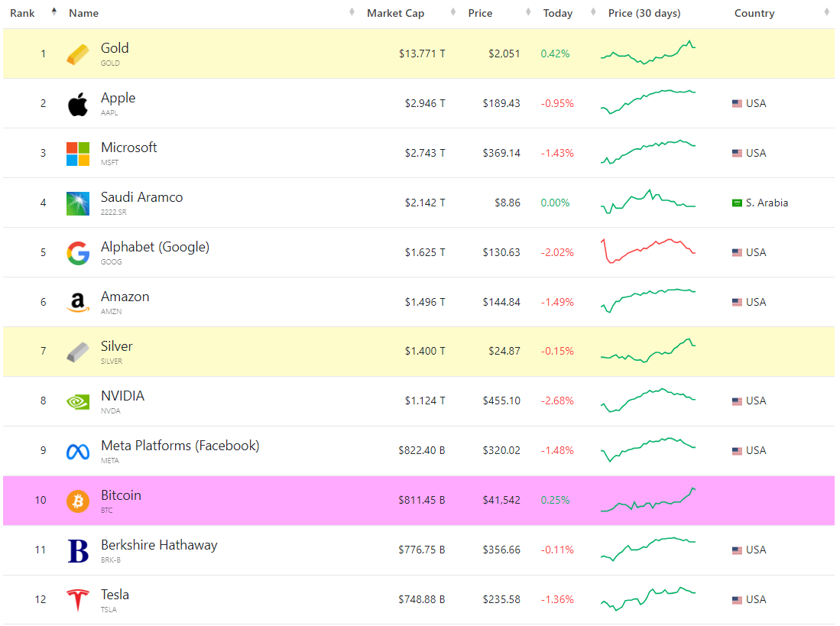Click the S. Arabia country flag
The image size is (840, 626).
(737, 203)
